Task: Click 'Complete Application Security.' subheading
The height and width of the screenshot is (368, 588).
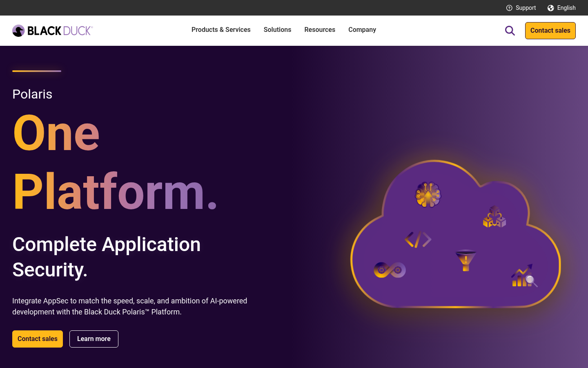Action: pos(107,257)
